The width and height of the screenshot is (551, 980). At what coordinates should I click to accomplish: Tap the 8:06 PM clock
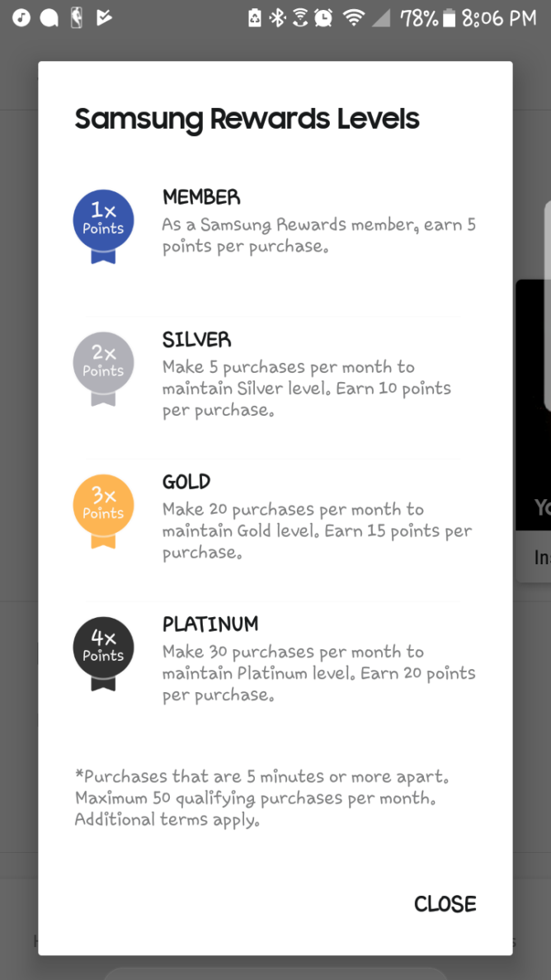pyautogui.click(x=499, y=17)
